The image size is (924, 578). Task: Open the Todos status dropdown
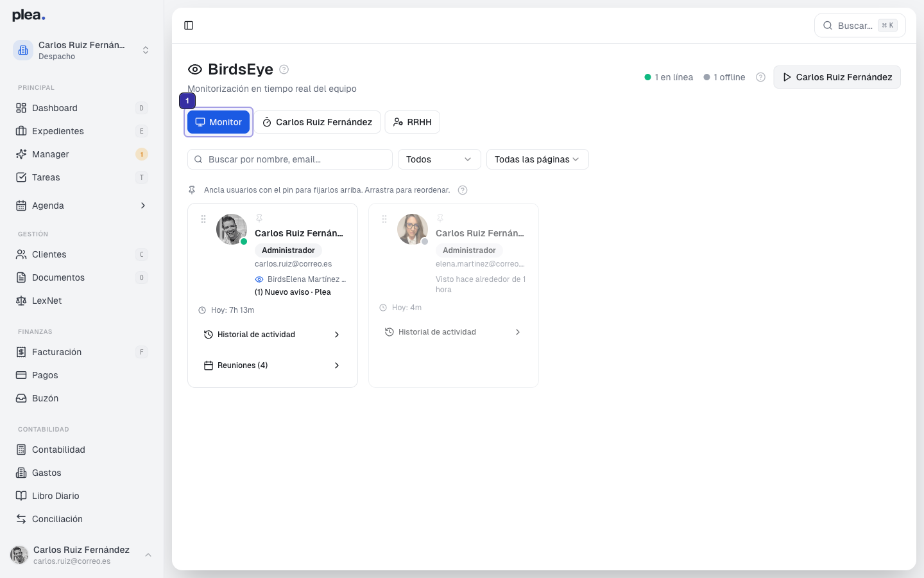tap(440, 159)
